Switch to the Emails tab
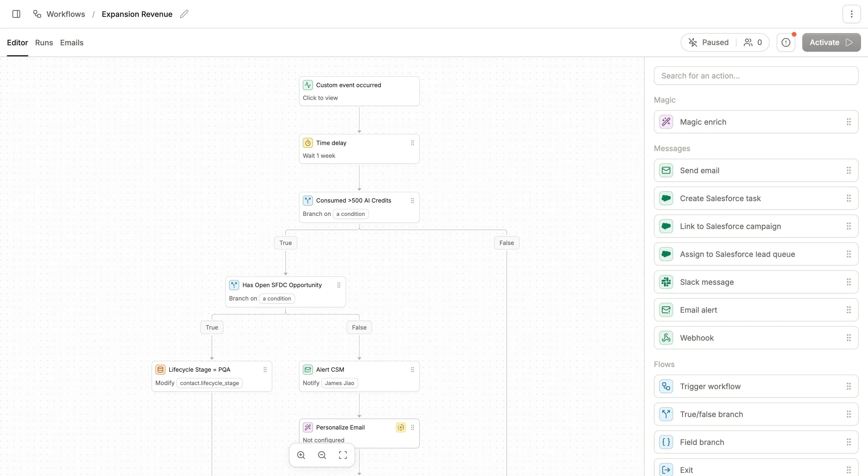 tap(72, 43)
